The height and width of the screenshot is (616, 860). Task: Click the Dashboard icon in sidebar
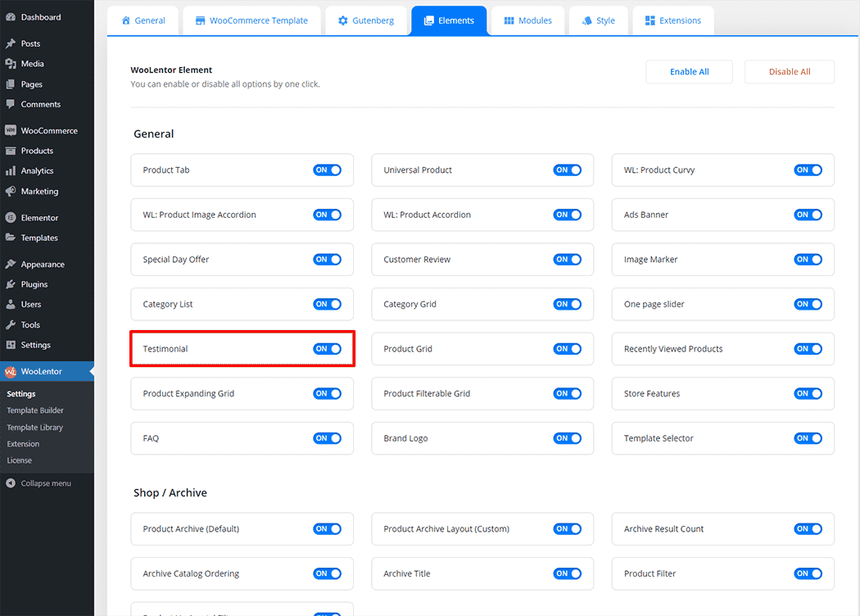(11, 17)
